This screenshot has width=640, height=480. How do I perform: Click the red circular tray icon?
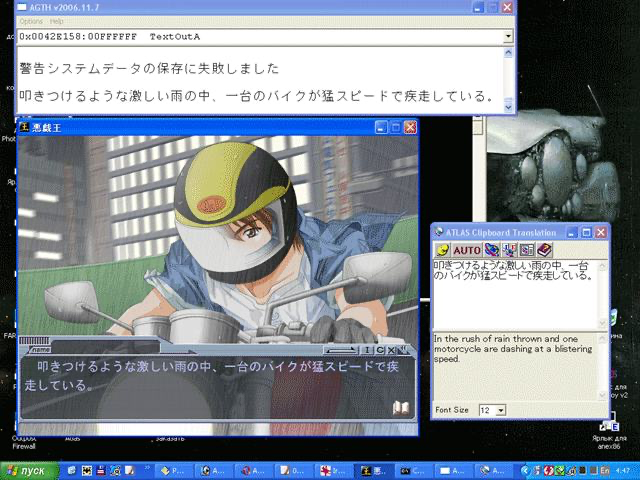(548, 471)
